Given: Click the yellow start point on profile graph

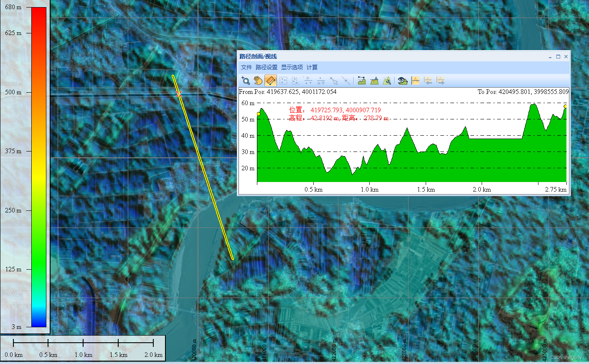Looking at the screenshot, I should (259, 114).
